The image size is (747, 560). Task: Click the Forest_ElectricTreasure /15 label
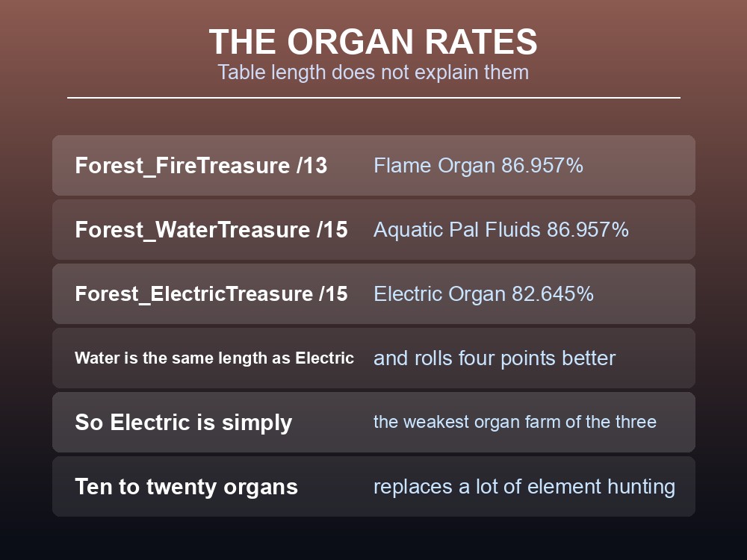pyautogui.click(x=211, y=293)
